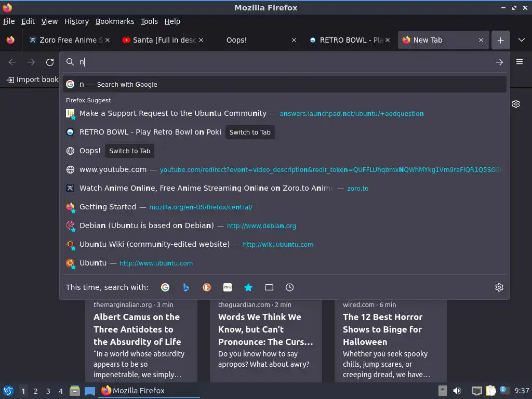This screenshot has height=399, width=532.
Task: Open the taskbar start menu icon
Action: pos(8,391)
